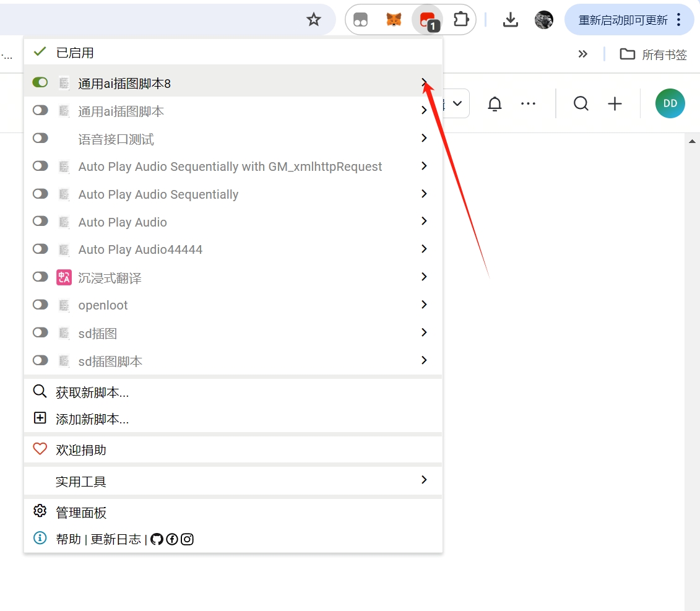The height and width of the screenshot is (611, 700).
Task: Enable the 沉浸式翻译 script toggle
Action: click(x=40, y=277)
